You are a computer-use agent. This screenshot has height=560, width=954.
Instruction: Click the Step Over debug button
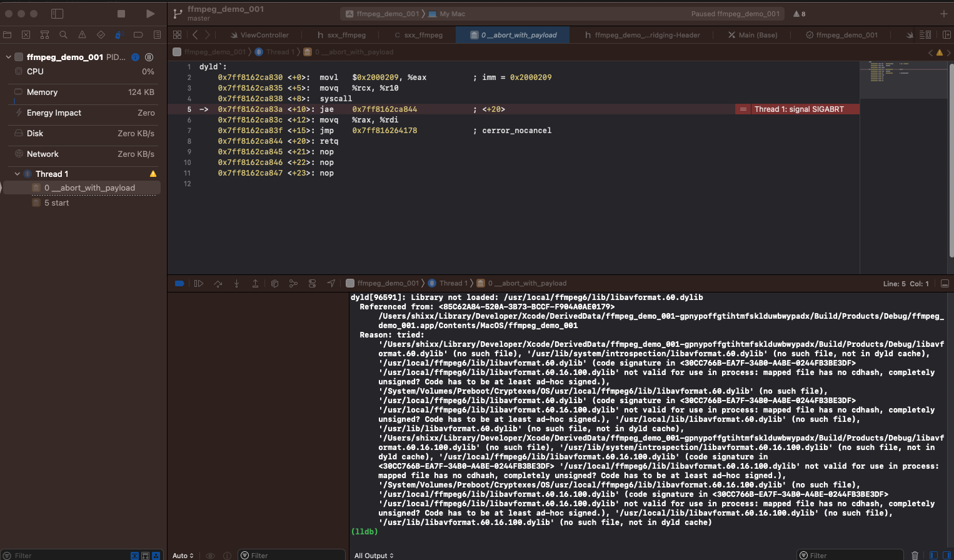point(218,284)
